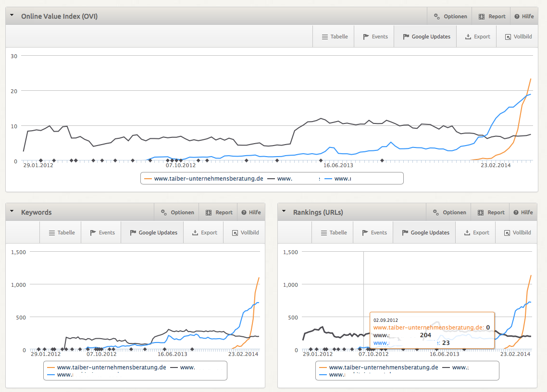Toggle the blue www. series in OVI legend
The width and height of the screenshot is (547, 392).
[338, 179]
